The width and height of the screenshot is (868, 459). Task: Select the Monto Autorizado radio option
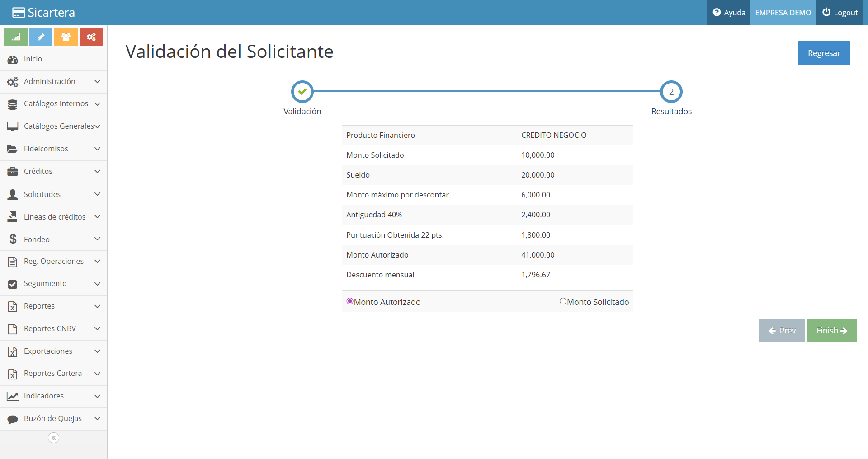pos(350,301)
